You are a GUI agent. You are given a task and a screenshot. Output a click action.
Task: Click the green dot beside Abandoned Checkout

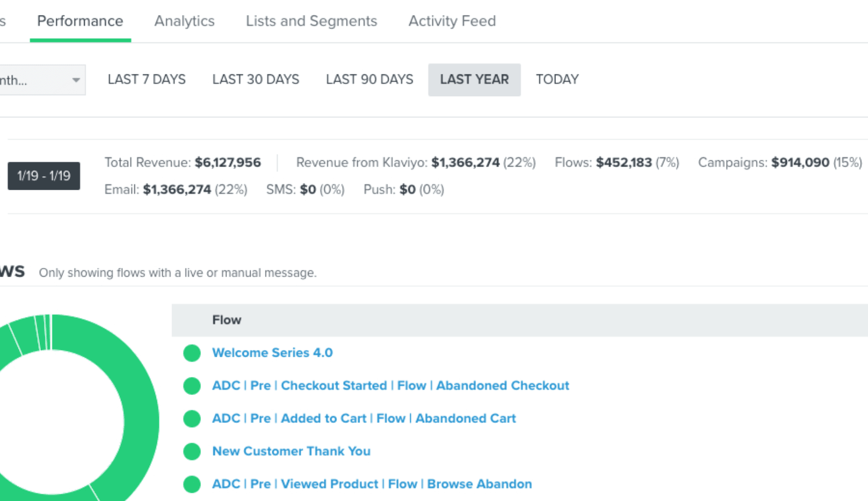click(x=192, y=386)
